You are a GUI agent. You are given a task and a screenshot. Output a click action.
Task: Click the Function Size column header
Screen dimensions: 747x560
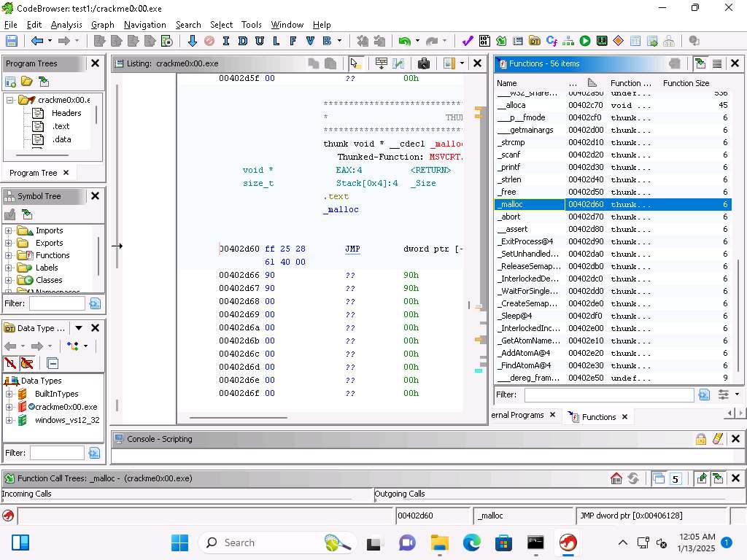pyautogui.click(x=686, y=83)
